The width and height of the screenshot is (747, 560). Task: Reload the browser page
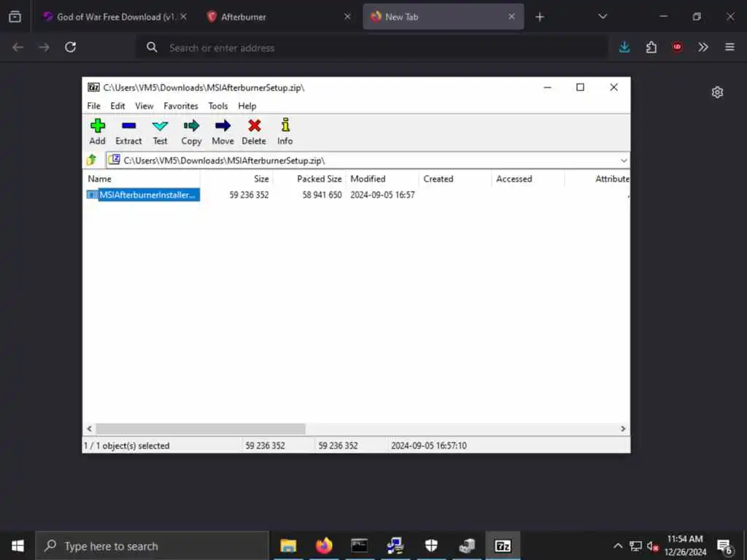71,47
